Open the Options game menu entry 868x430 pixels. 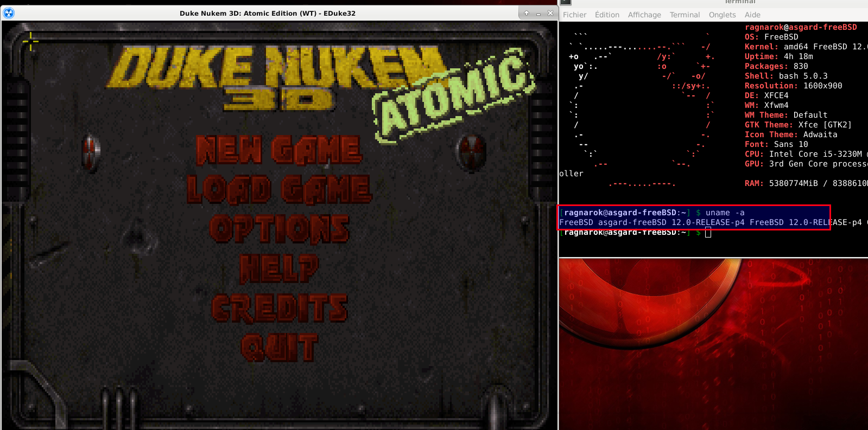tap(280, 229)
